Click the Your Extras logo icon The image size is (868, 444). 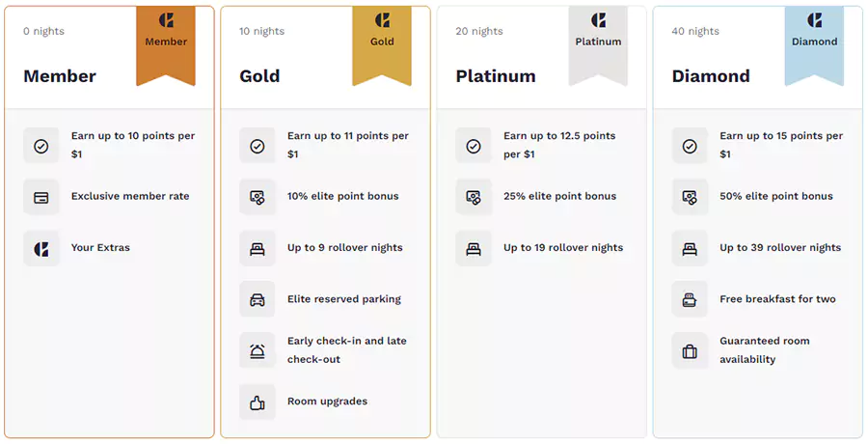point(41,248)
